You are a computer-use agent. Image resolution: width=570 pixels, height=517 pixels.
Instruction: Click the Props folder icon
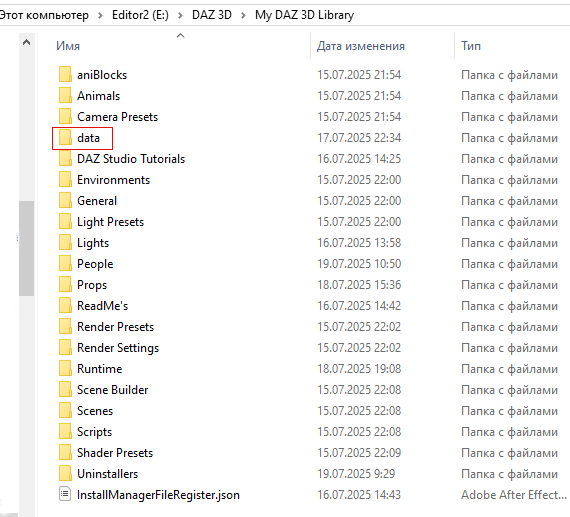[x=65, y=285]
